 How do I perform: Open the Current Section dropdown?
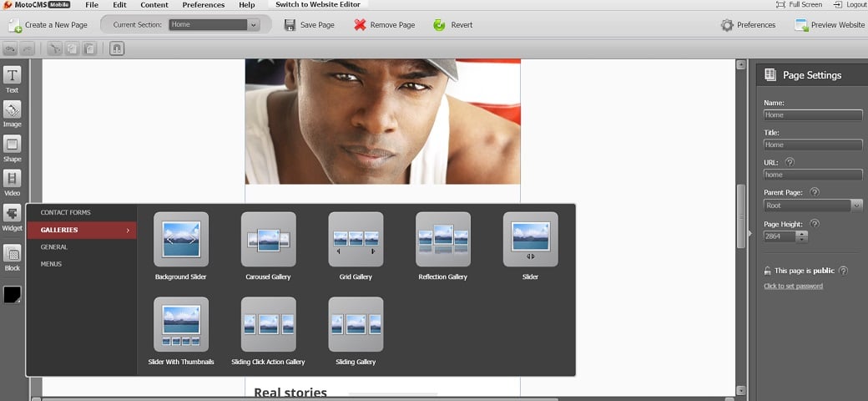(x=214, y=25)
